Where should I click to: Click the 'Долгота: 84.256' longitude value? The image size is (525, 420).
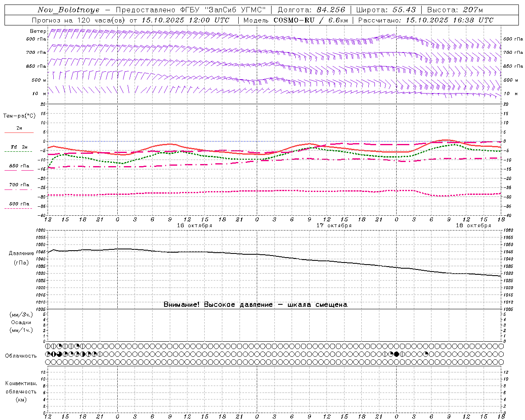coord(311,10)
